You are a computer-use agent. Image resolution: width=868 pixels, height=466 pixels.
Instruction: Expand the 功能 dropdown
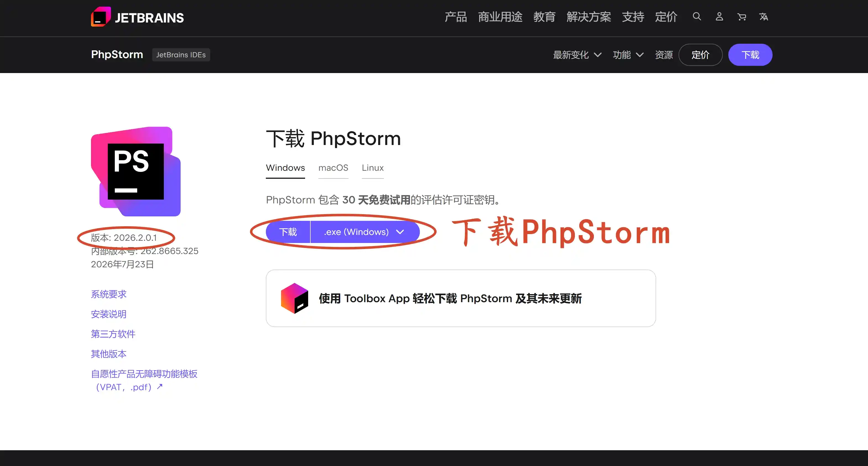[x=628, y=55]
